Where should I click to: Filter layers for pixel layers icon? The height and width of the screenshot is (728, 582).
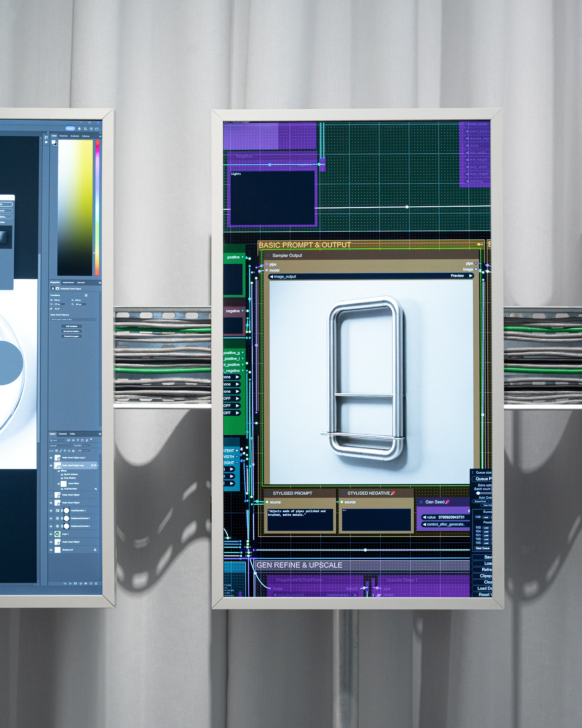click(x=69, y=440)
